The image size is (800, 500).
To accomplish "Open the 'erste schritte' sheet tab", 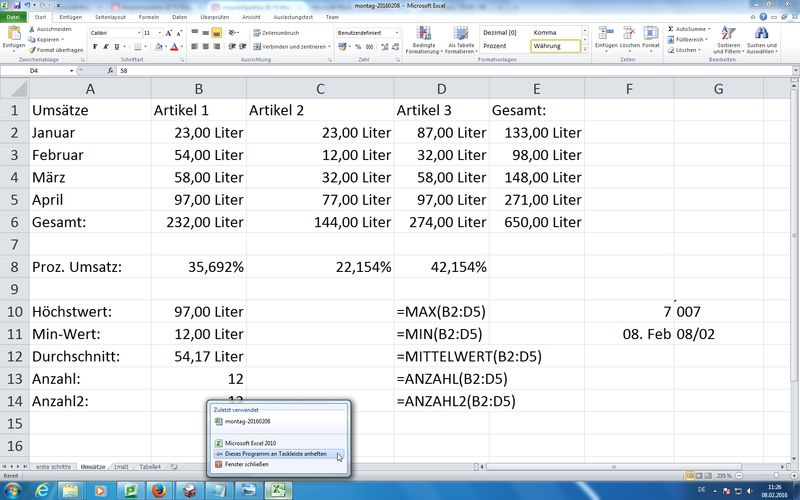I will (x=53, y=467).
